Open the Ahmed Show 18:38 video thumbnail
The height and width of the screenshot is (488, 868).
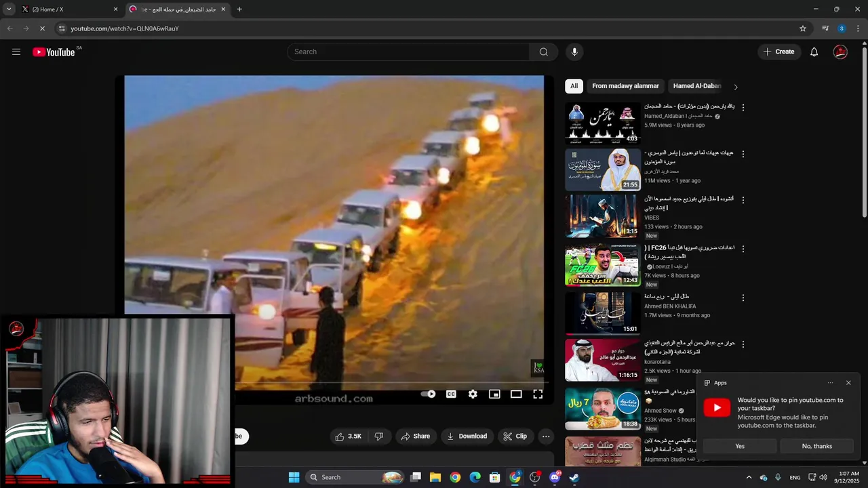[602, 408]
